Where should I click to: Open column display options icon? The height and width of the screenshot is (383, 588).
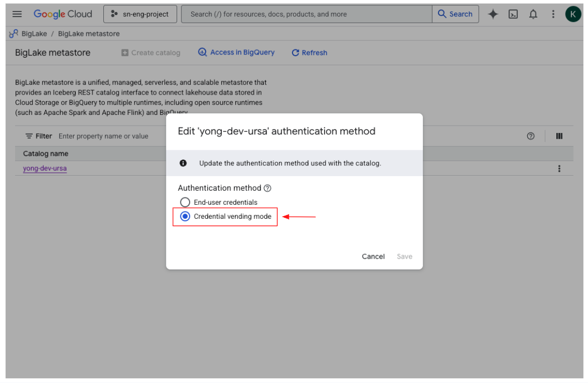point(559,136)
